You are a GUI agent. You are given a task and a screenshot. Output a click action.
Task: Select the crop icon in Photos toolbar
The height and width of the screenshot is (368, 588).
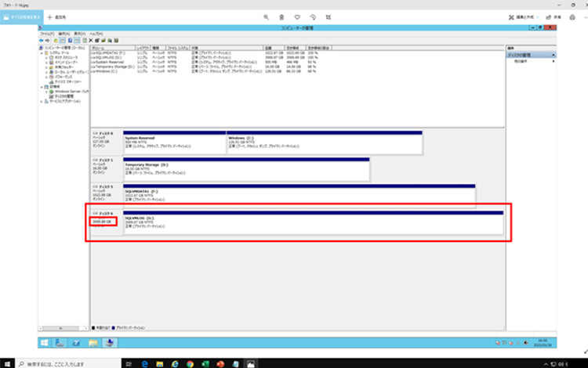[328, 16]
